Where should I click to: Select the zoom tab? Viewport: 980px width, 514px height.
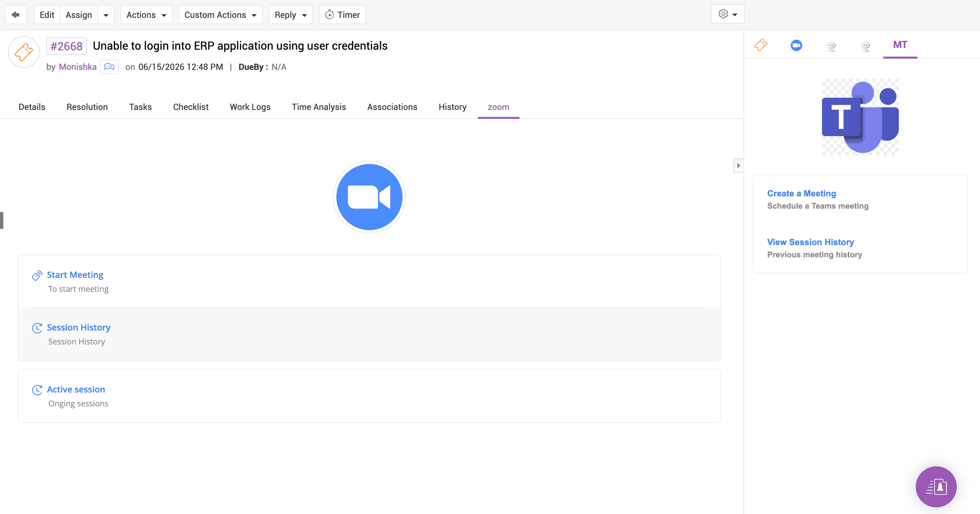(498, 107)
